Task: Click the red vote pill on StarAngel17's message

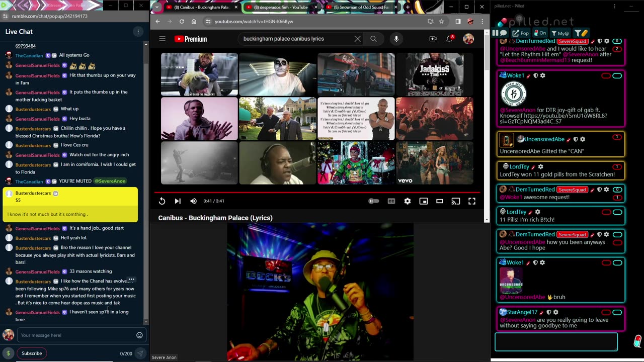Action: 606,312
